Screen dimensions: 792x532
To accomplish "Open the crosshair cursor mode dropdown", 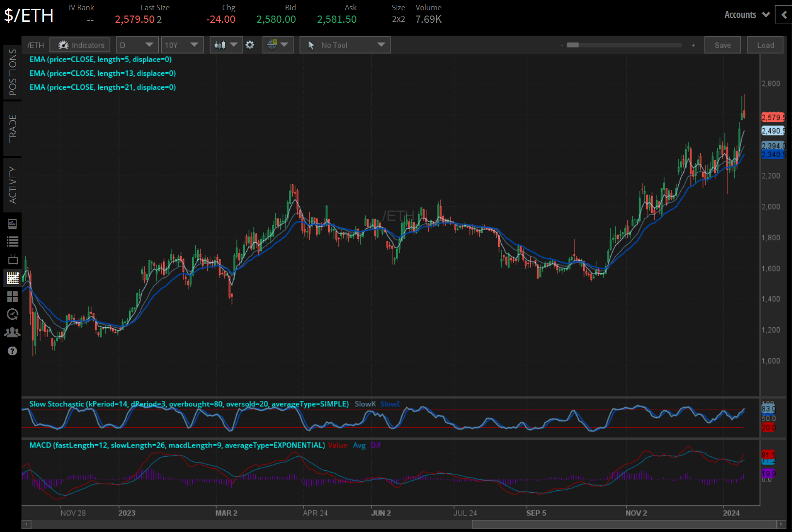I will (277, 45).
